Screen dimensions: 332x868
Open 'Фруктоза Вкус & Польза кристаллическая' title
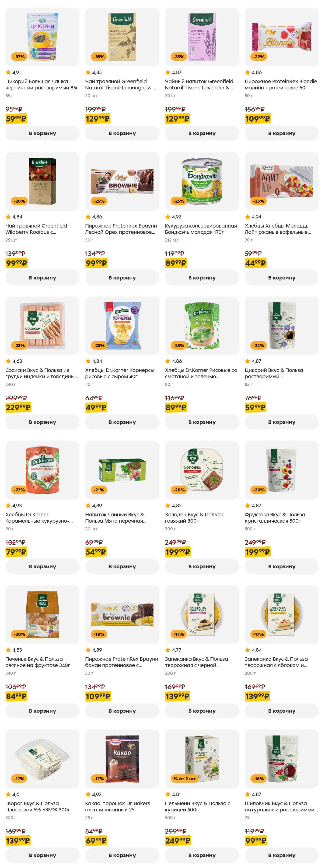[x=275, y=517]
